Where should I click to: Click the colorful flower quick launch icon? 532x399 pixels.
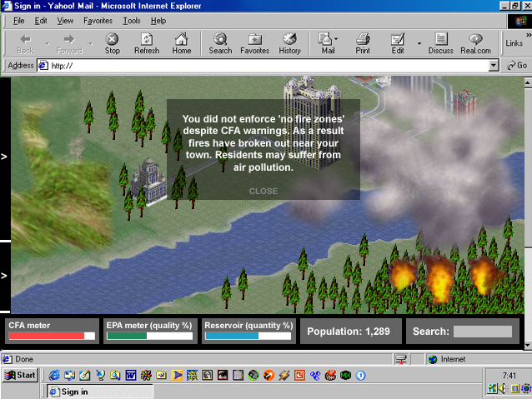point(146,376)
